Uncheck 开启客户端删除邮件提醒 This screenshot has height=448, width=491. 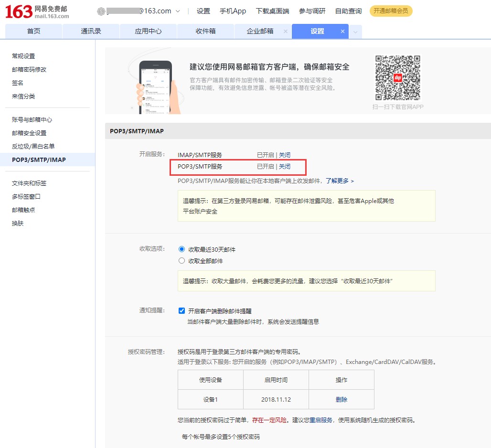click(181, 310)
